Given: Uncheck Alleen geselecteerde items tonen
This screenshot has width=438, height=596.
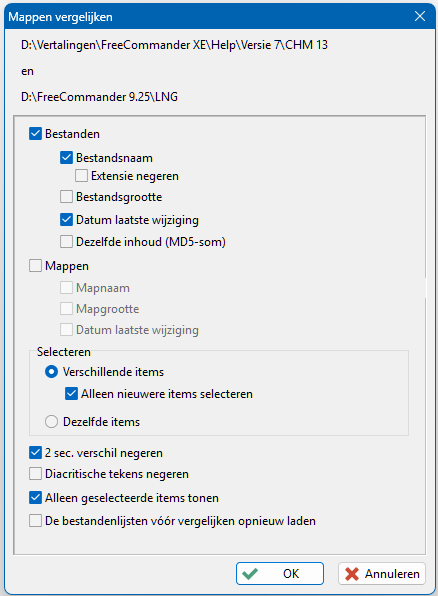Looking at the screenshot, I should (x=35, y=498).
